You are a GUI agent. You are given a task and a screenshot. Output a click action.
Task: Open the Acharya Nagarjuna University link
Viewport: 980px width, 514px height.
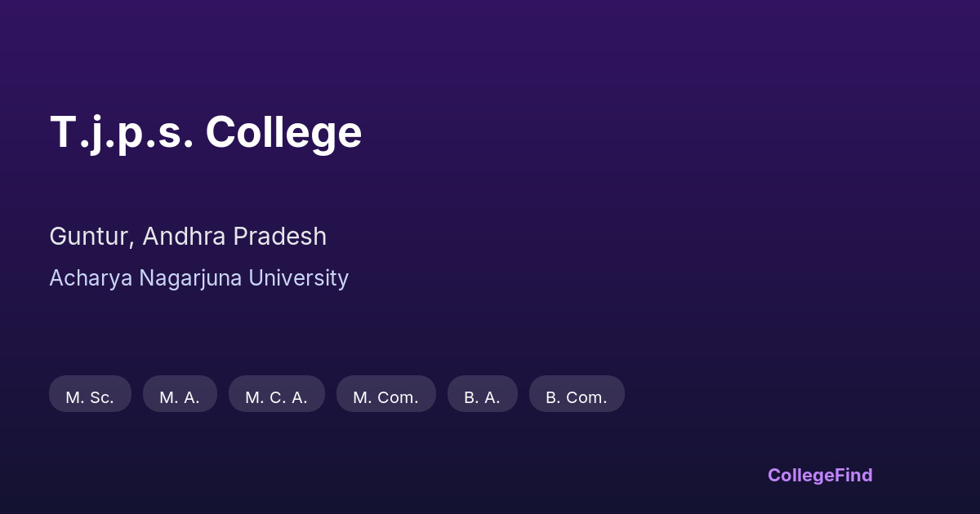pyautogui.click(x=198, y=278)
